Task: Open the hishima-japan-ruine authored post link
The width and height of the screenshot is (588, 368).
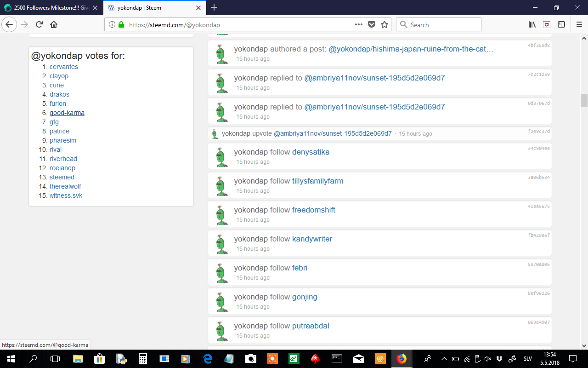Action: coord(411,49)
